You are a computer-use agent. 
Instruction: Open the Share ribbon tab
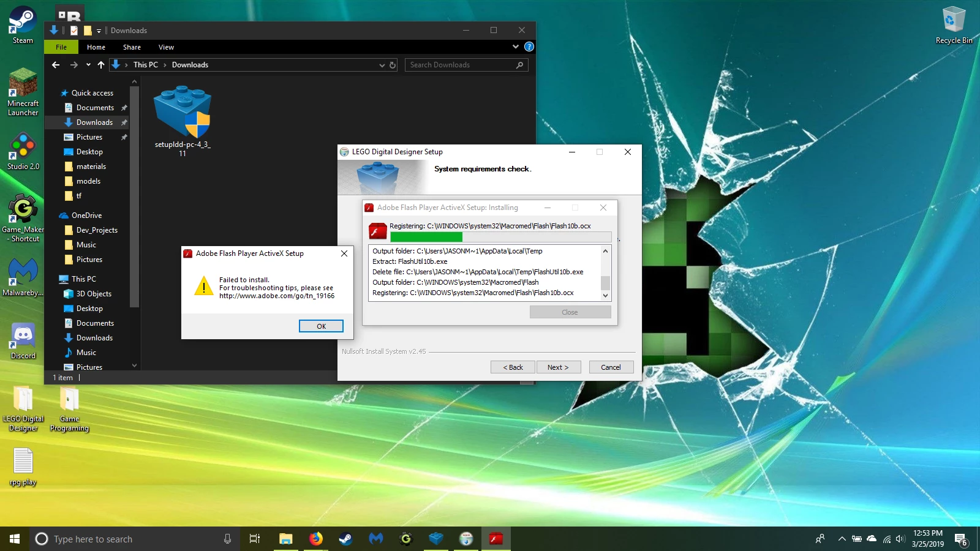(132, 47)
